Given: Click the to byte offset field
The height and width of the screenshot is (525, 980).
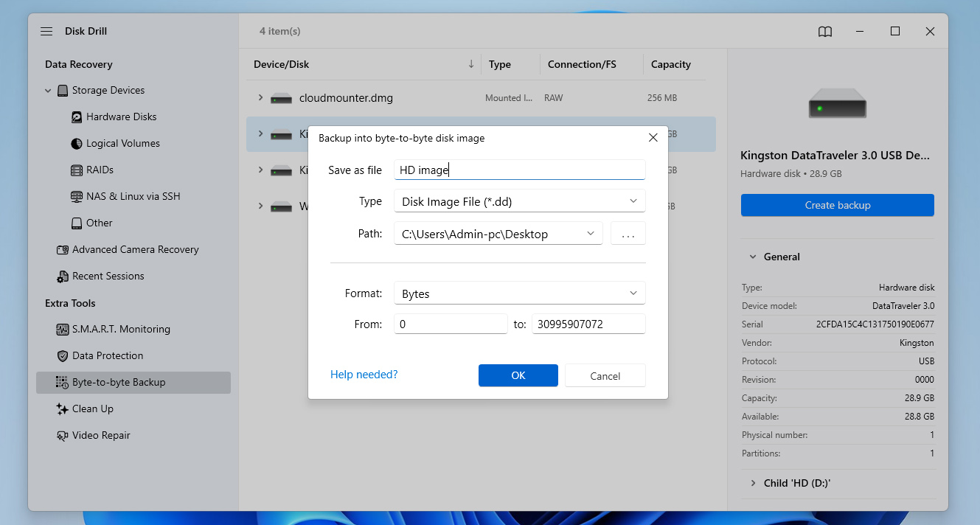Looking at the screenshot, I should point(588,324).
